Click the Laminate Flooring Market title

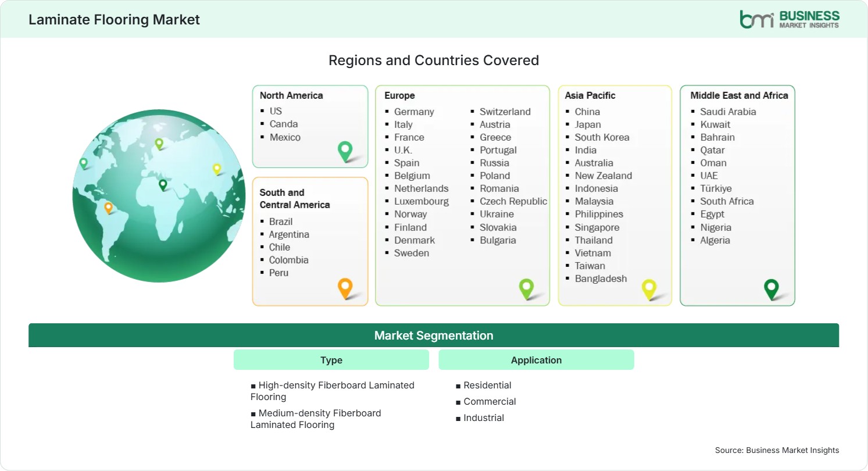(114, 19)
